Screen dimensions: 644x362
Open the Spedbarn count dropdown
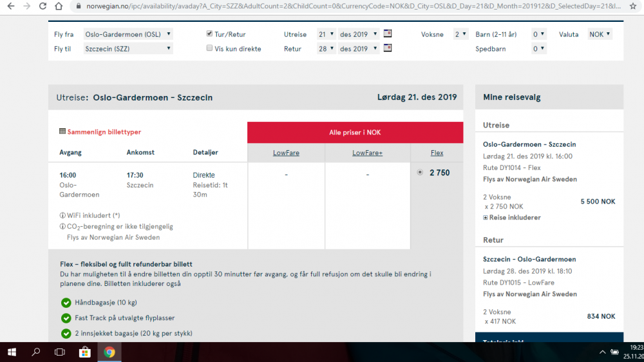(x=539, y=48)
